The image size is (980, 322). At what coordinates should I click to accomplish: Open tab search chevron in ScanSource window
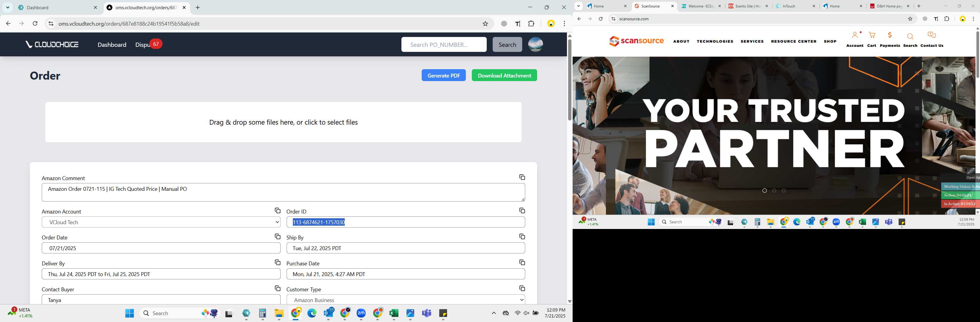pos(578,6)
